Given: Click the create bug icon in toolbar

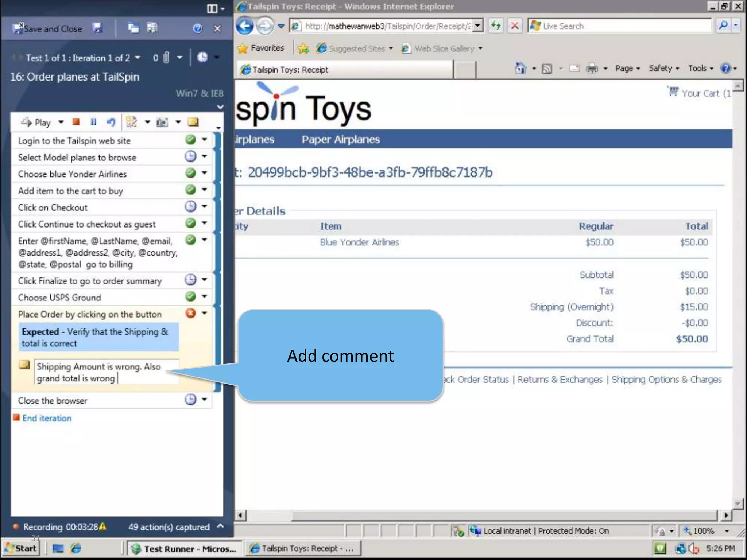Looking at the screenshot, I should 131,122.
